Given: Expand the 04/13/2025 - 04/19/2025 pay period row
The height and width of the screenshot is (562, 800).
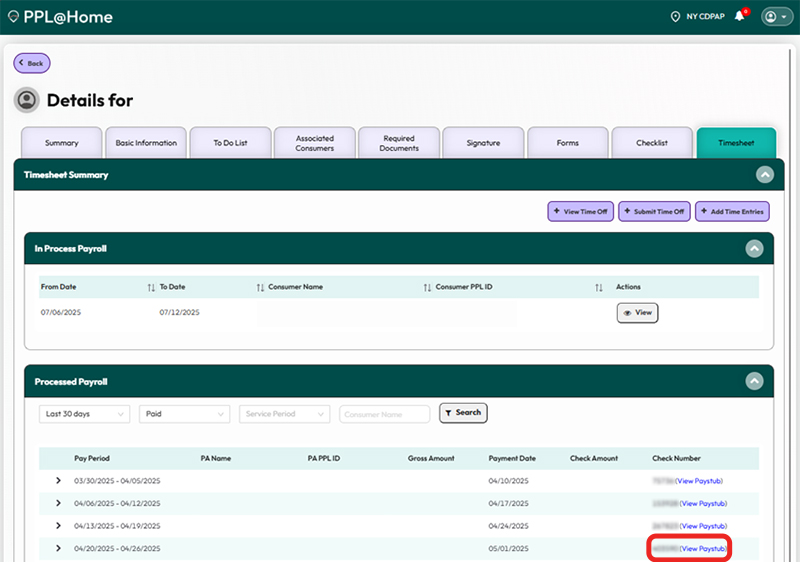Looking at the screenshot, I should click(x=58, y=525).
